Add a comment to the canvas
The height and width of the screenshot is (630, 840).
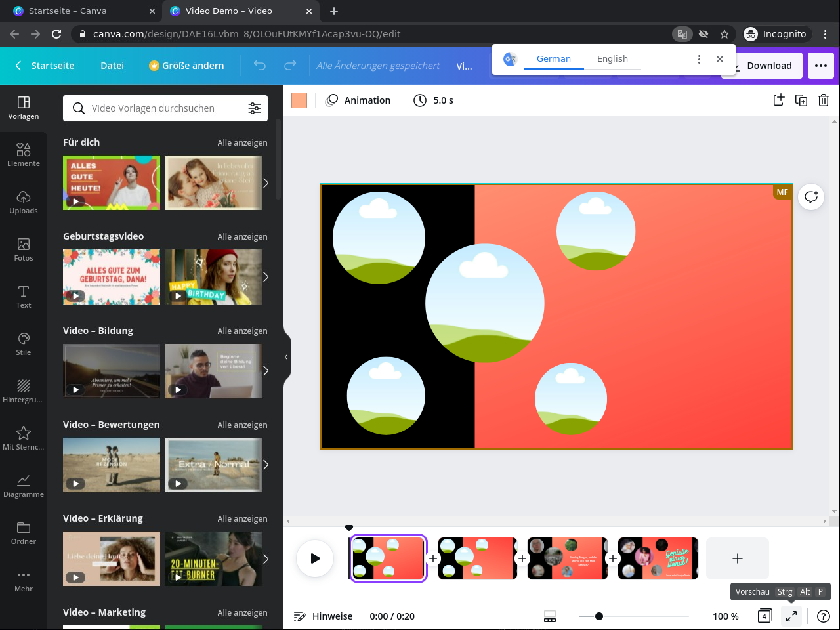(811, 197)
